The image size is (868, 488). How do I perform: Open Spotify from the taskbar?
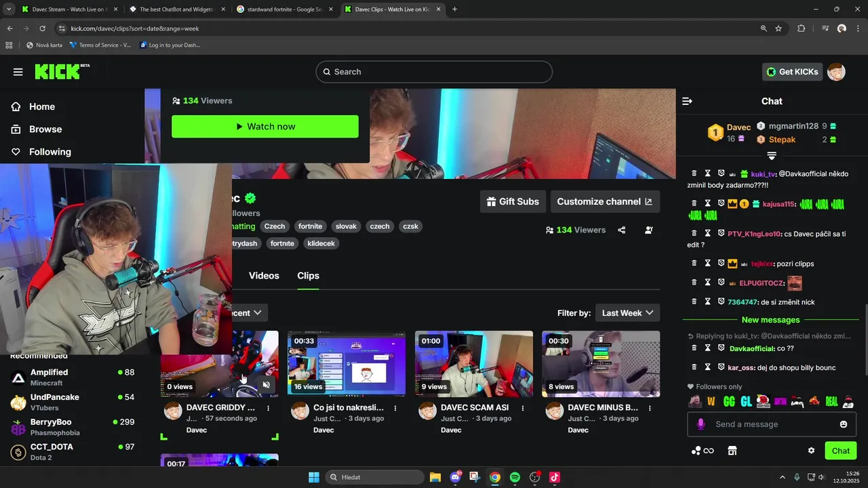click(x=515, y=477)
